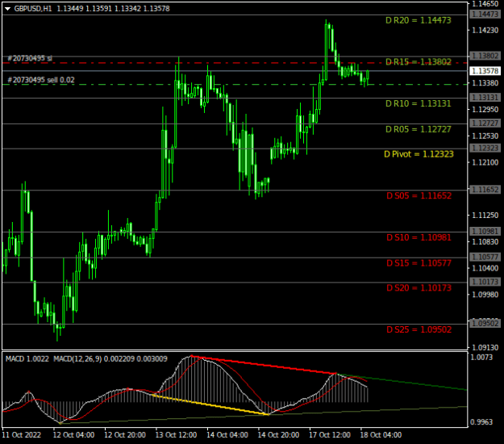Screen dimensions: 504x444
Task: Click the 1.09130 price scale value
Action: [485, 347]
